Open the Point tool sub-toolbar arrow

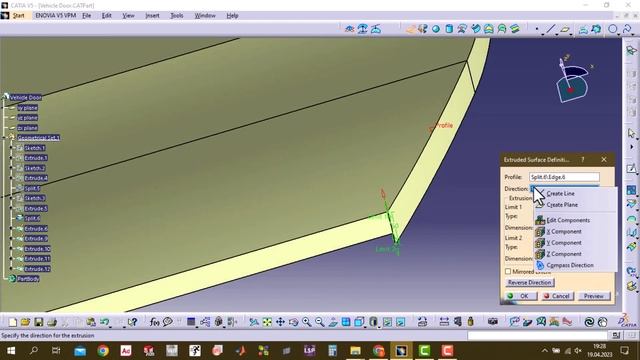[x=542, y=34]
